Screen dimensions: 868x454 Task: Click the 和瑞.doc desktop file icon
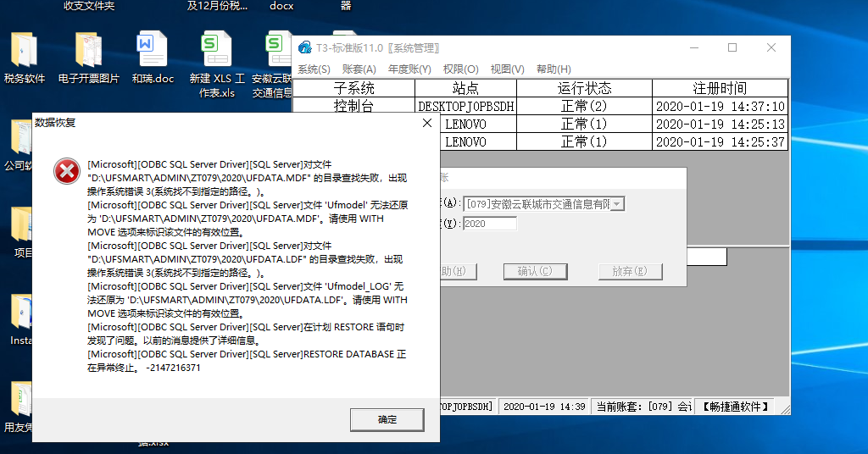click(153, 57)
